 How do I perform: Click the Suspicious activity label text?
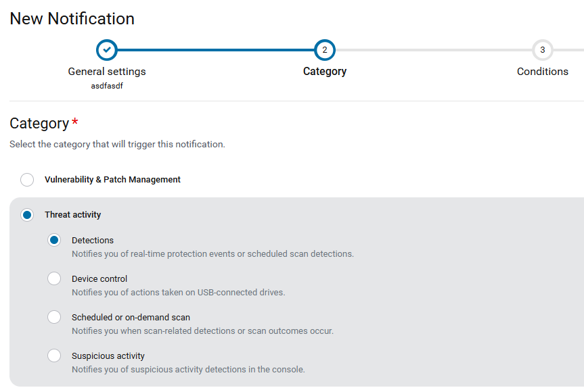tap(108, 356)
